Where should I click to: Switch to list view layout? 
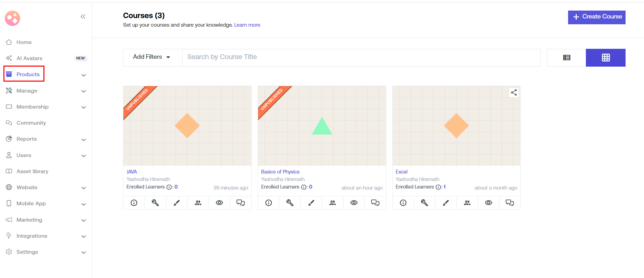pos(566,58)
